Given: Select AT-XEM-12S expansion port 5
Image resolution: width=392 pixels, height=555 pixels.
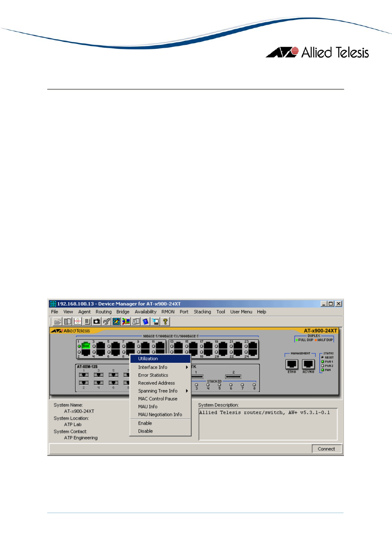Looking at the screenshot, I should point(113,375).
